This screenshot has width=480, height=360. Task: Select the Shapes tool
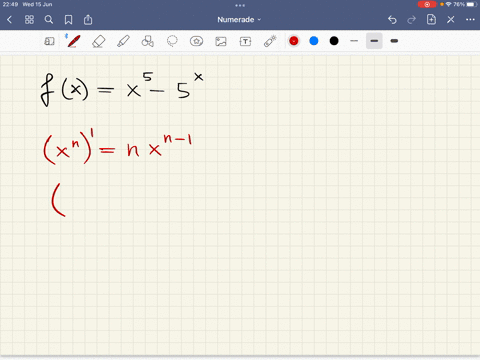[148, 41]
